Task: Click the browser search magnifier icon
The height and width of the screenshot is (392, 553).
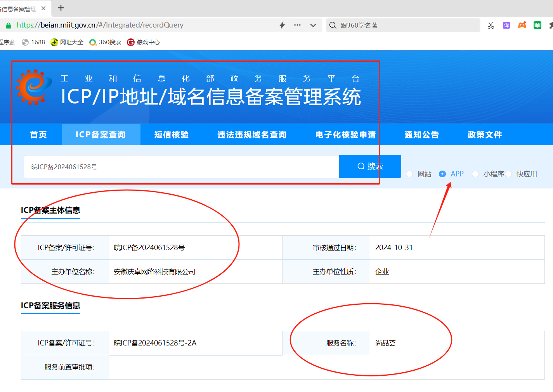Action: tap(333, 25)
